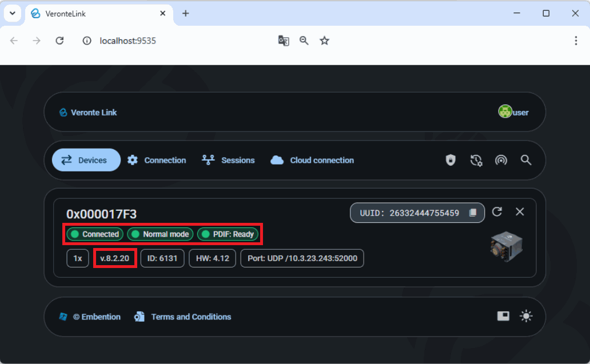590x364 pixels.
Task: Click the device hardware thumbnail image
Action: pos(506,245)
